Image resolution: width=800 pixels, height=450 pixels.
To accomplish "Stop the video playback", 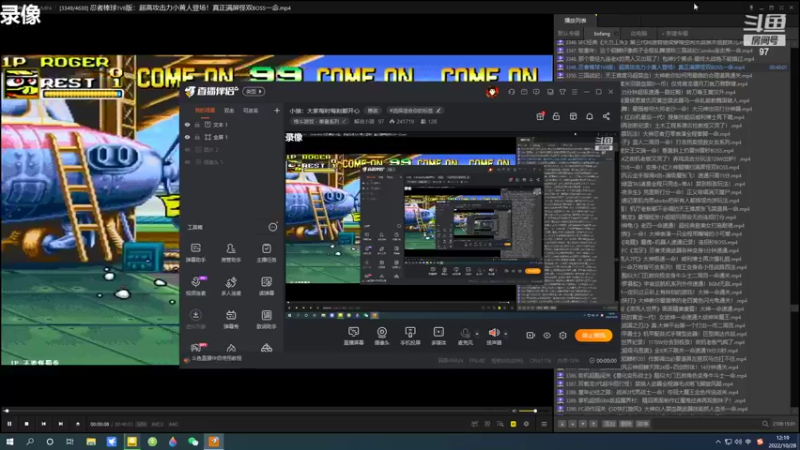I will [27, 424].
